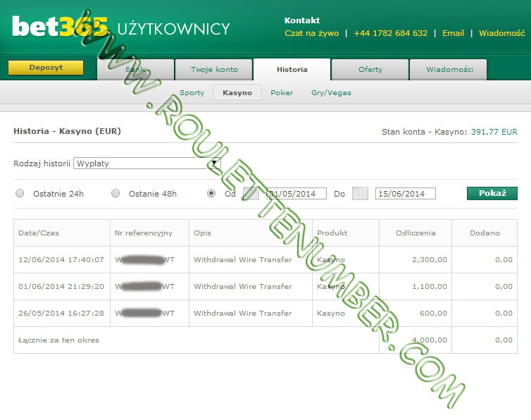
Task: Switch to the 'Twoje konto' tab
Action: (214, 70)
